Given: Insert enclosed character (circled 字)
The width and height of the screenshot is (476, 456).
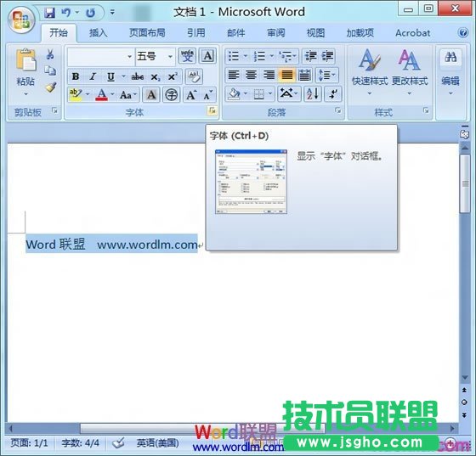Looking at the screenshot, I should (172, 95).
